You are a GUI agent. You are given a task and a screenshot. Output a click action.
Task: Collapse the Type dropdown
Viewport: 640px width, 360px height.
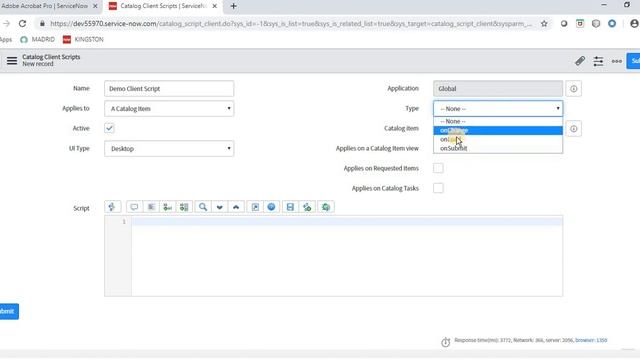tap(498, 109)
